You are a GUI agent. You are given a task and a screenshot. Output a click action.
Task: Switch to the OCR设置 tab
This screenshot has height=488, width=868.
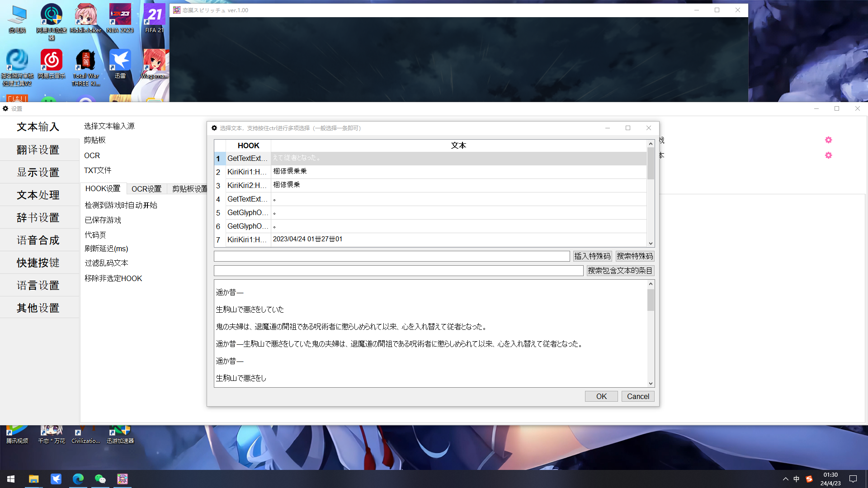click(x=146, y=188)
